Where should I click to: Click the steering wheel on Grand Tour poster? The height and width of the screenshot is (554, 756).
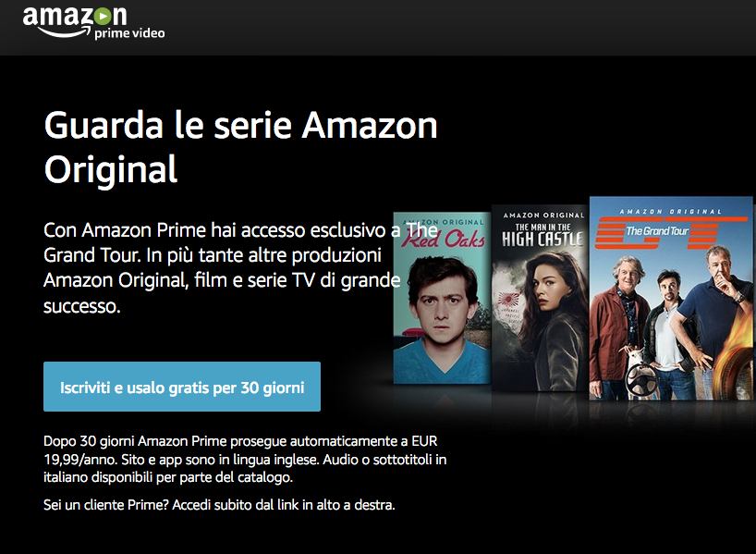tap(641, 379)
